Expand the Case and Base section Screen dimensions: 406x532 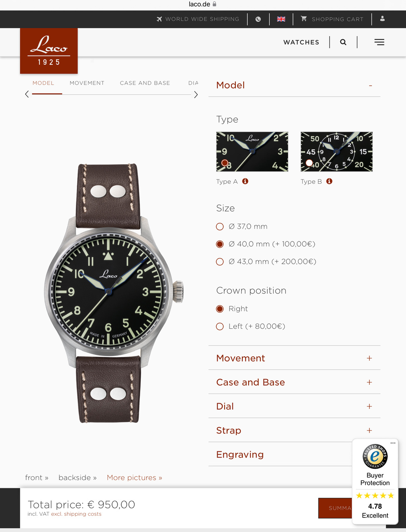point(294,382)
